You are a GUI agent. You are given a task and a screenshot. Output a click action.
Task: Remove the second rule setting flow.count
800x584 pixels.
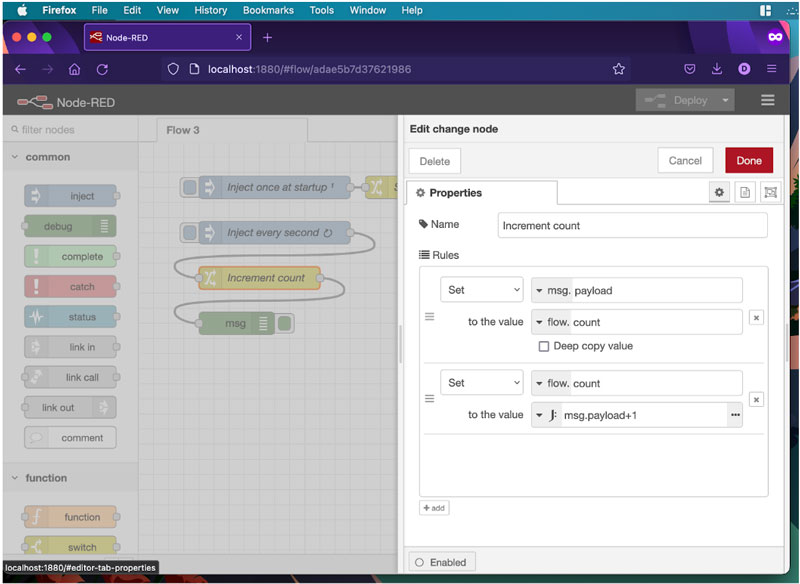(x=756, y=399)
